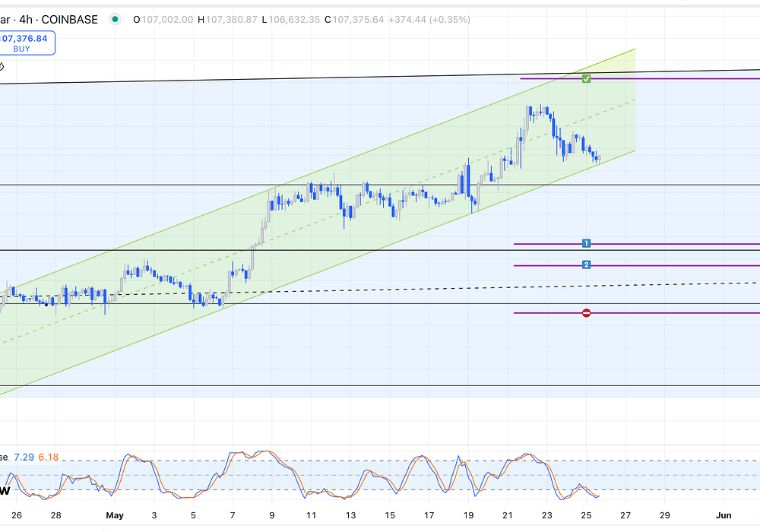Click the latest candle at channel bottom
760x532 pixels.
coord(599,158)
